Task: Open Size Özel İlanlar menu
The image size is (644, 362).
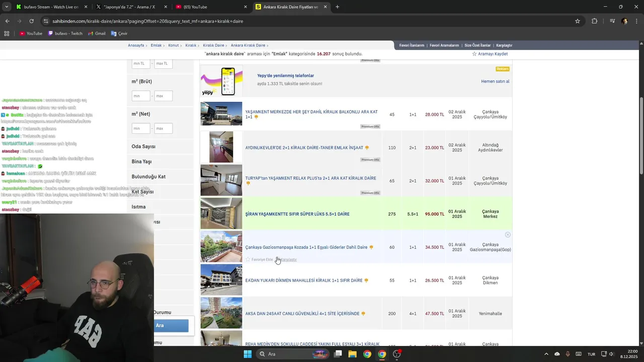Action: (x=477, y=45)
